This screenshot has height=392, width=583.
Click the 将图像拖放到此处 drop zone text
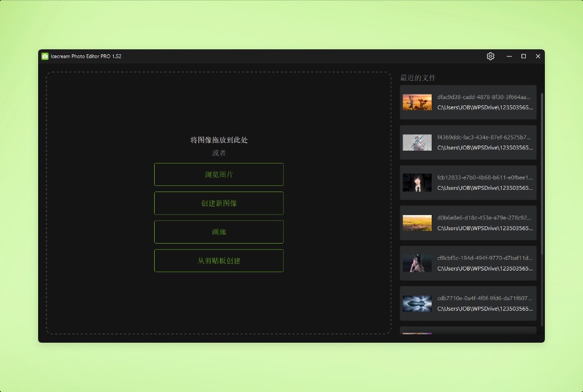coord(219,140)
